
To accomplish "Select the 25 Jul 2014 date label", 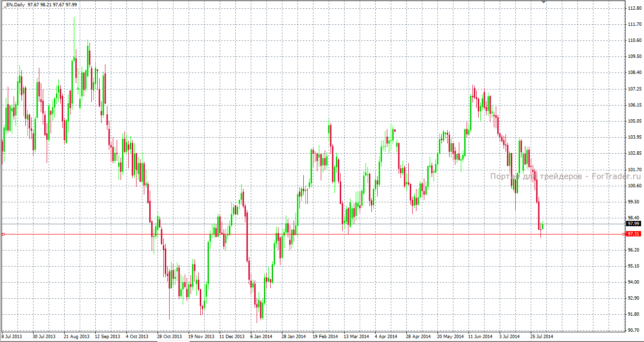I will pyautogui.click(x=542, y=336).
